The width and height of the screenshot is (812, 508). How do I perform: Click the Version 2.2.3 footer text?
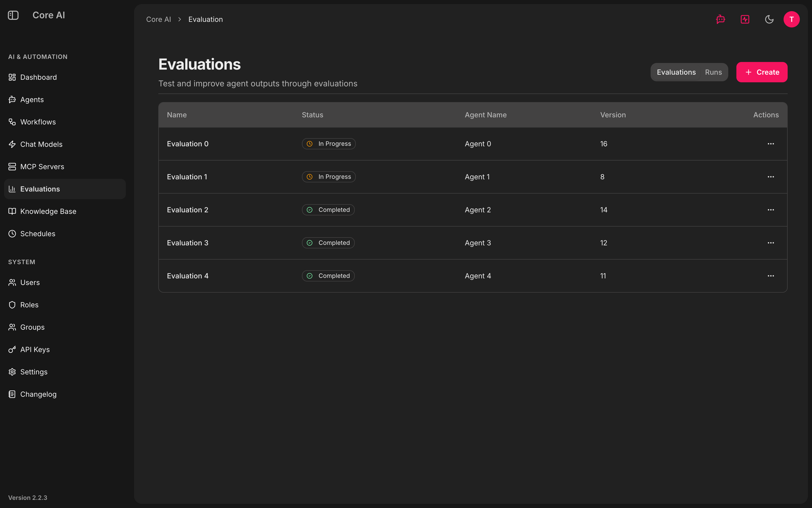27,498
